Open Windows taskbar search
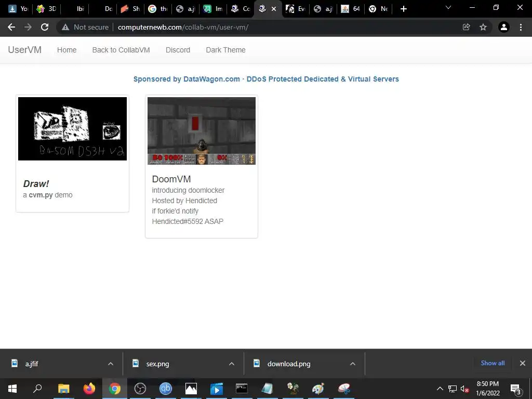Screen dimensions: 532x399 click(37, 389)
